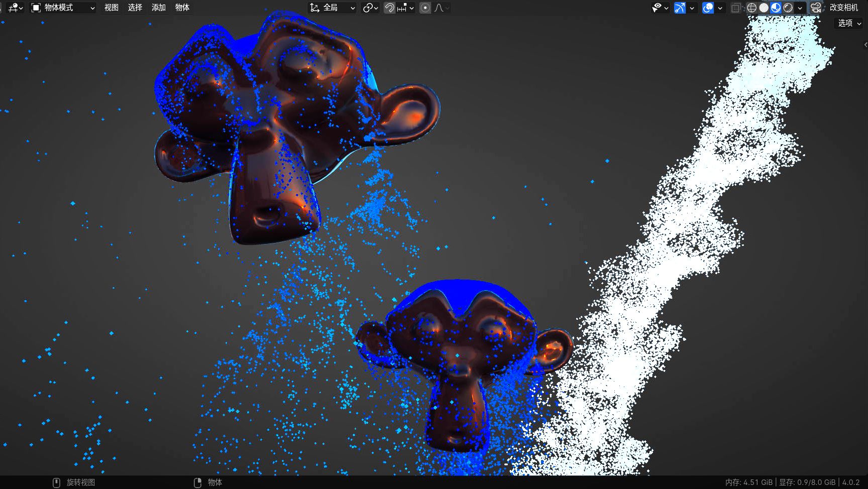Open the 视图 menu
Viewport: 868px width, 489px height.
click(x=111, y=8)
